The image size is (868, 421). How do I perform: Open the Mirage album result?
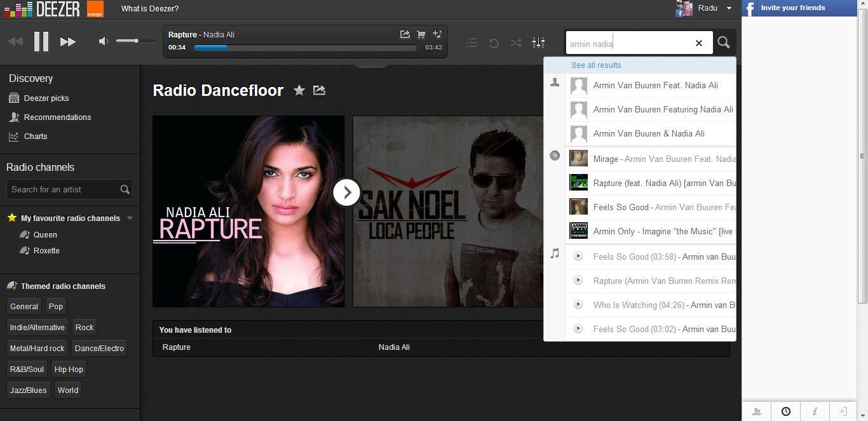click(x=651, y=159)
